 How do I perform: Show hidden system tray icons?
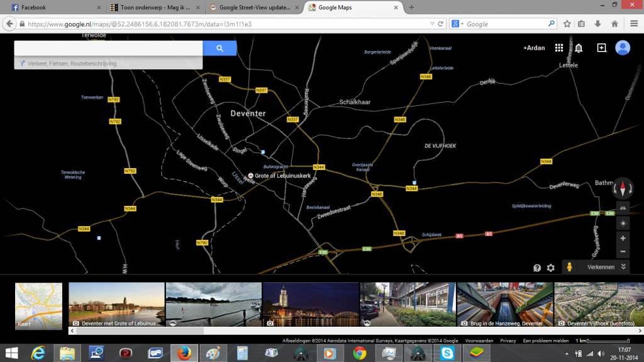point(567,354)
